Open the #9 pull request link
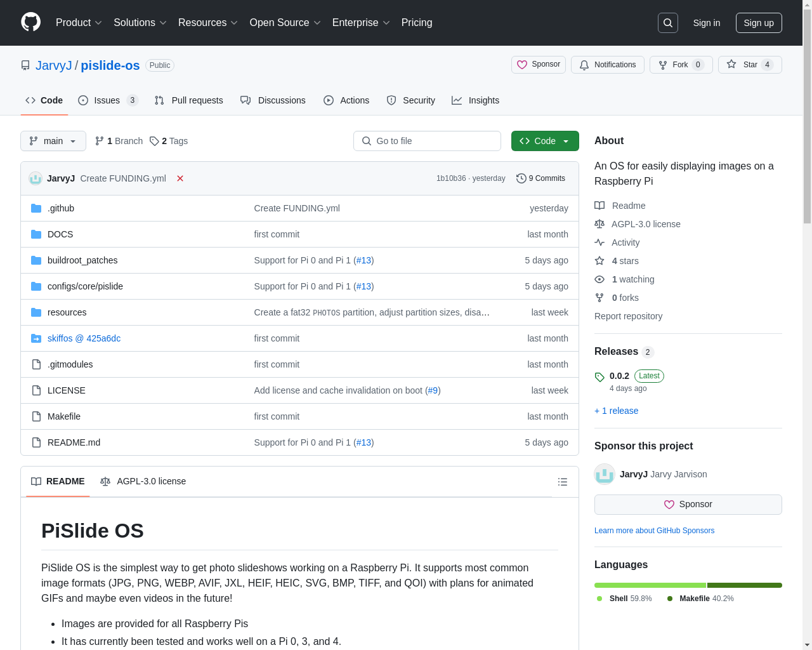 (x=433, y=390)
